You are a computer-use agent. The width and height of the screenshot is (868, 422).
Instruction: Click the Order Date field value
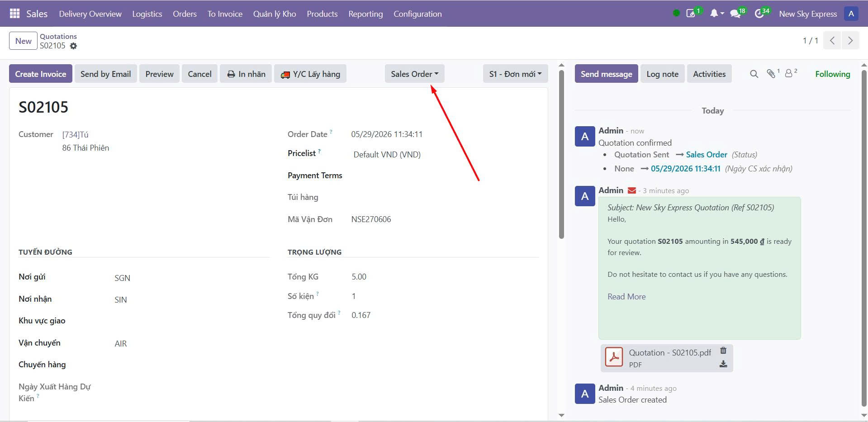(x=387, y=134)
